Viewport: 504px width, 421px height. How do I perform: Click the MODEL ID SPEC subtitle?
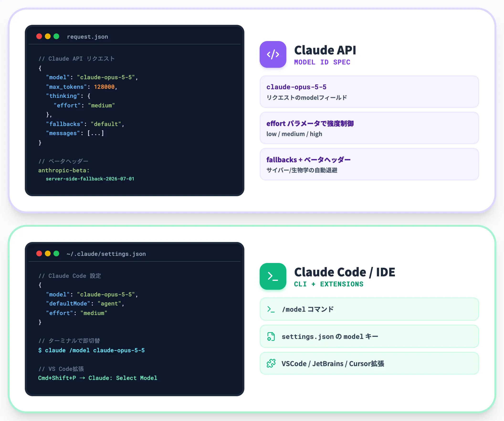point(322,62)
